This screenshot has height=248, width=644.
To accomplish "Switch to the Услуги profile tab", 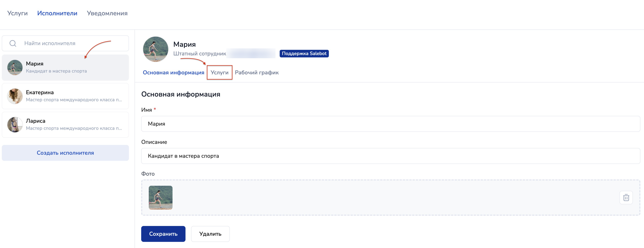I will (219, 73).
